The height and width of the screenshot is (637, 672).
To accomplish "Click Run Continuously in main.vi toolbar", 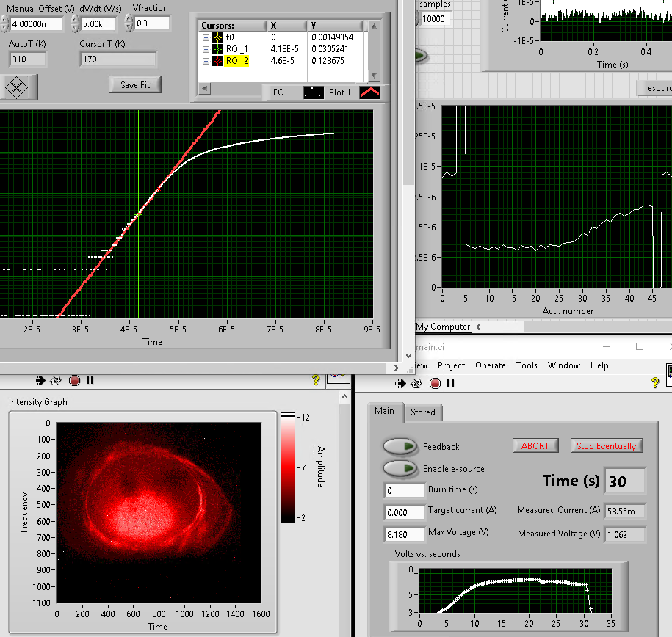I will pos(416,383).
